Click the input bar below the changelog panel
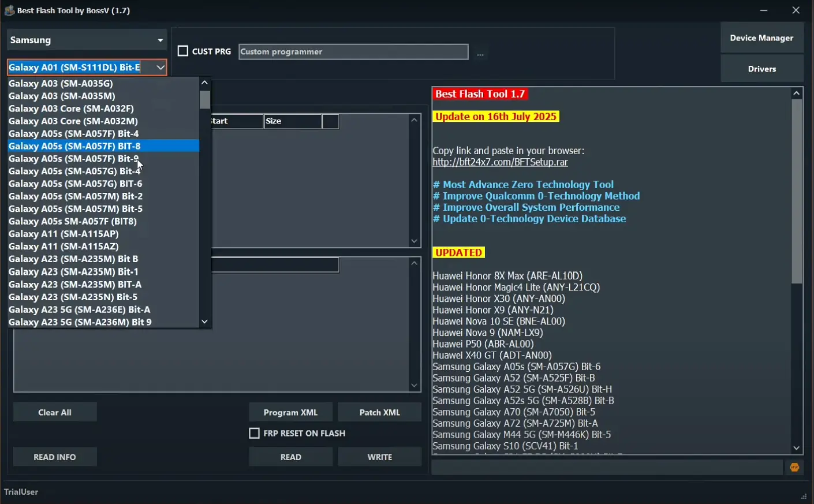The width and height of the screenshot is (814, 504). [607, 468]
